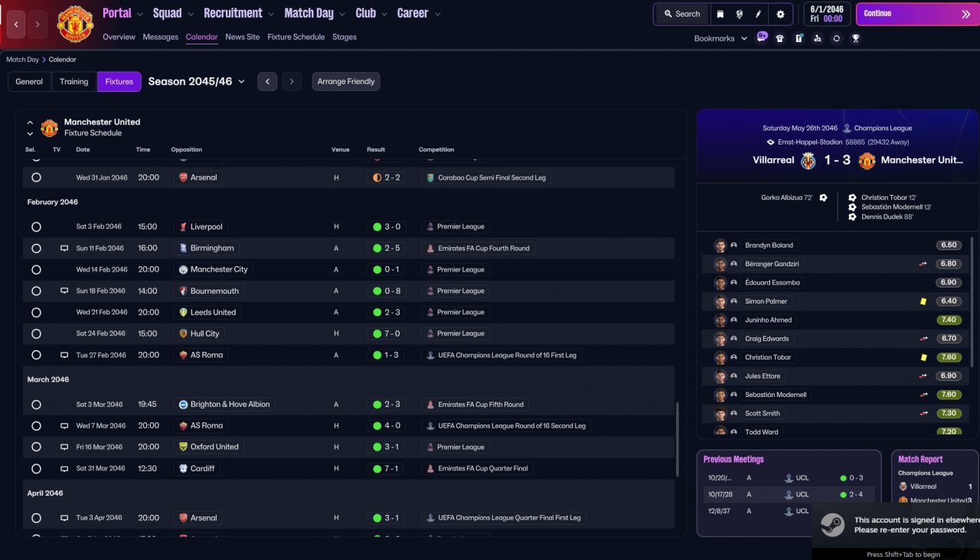Open the settings gear icon
This screenshot has height=560, width=980.
(780, 14)
